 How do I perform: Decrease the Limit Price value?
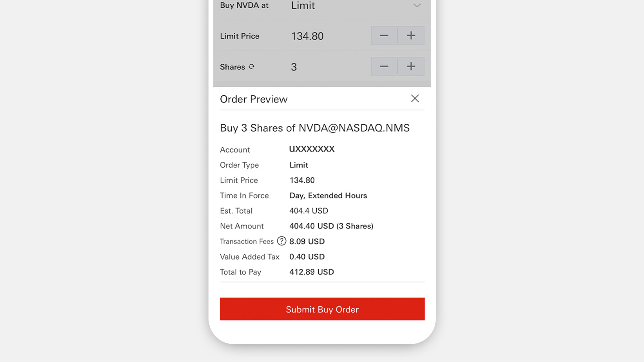click(x=384, y=35)
